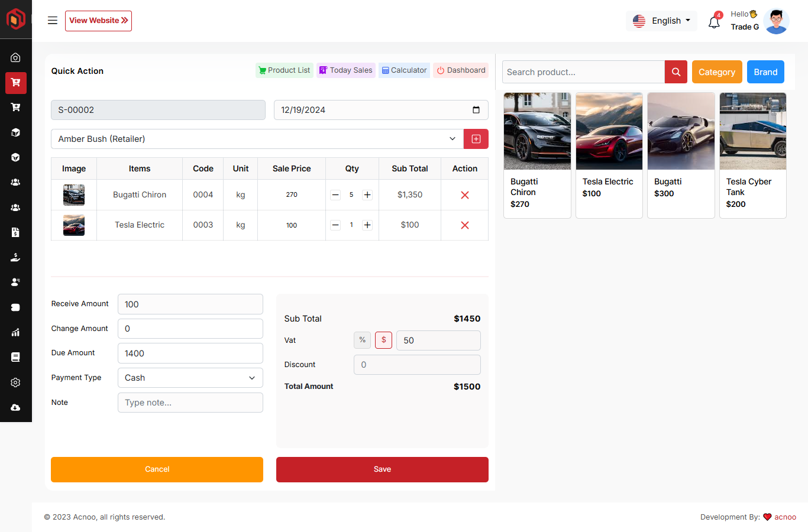Open the English language dropdown
The image size is (808, 532).
[661, 21]
